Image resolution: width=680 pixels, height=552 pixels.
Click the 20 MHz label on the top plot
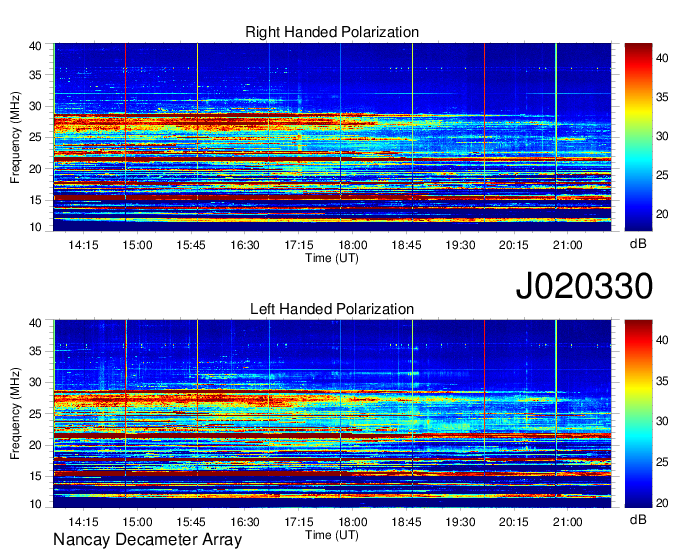(36, 169)
